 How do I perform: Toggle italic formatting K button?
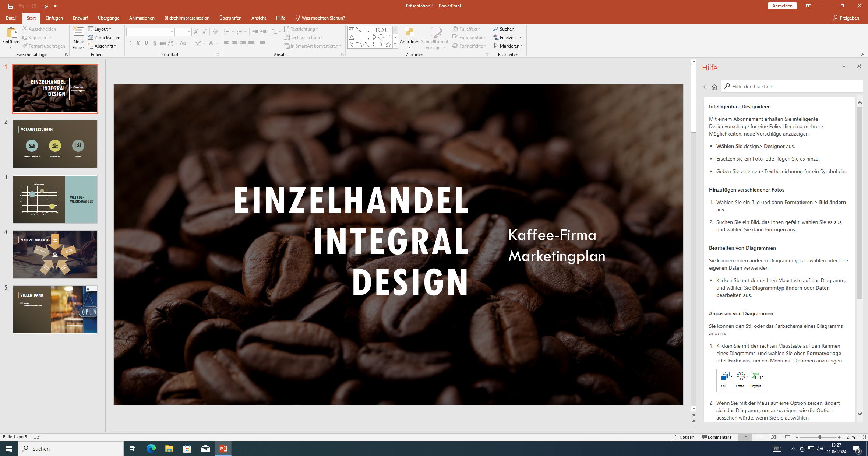[138, 43]
